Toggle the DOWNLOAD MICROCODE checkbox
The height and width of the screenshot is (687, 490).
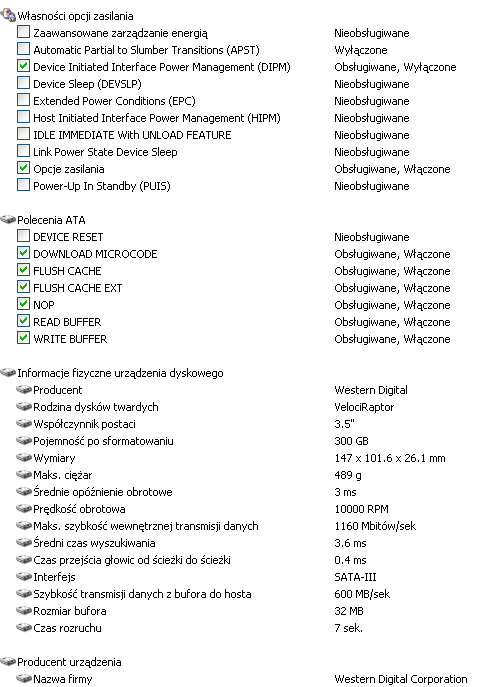point(23,253)
